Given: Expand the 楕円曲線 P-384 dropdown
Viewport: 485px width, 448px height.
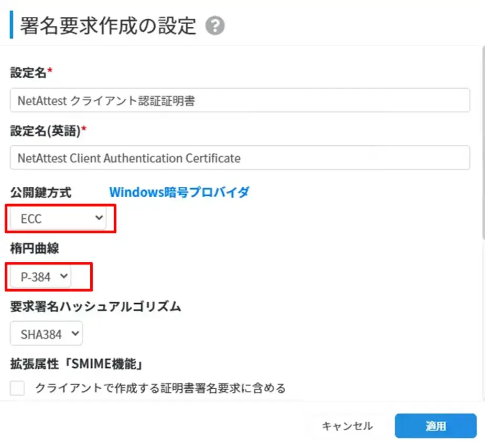Looking at the screenshot, I should (40, 277).
